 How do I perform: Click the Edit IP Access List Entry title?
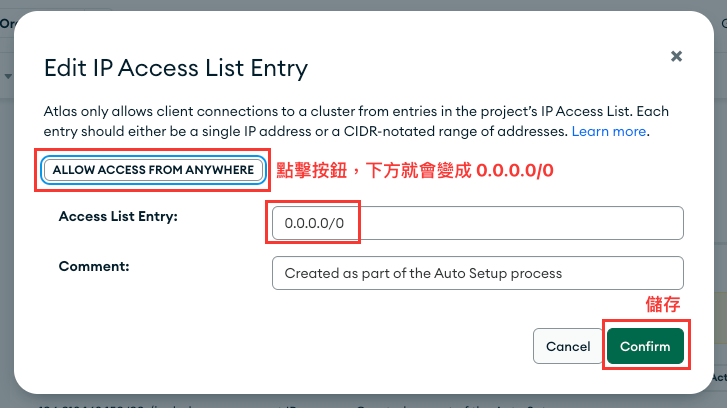176,68
